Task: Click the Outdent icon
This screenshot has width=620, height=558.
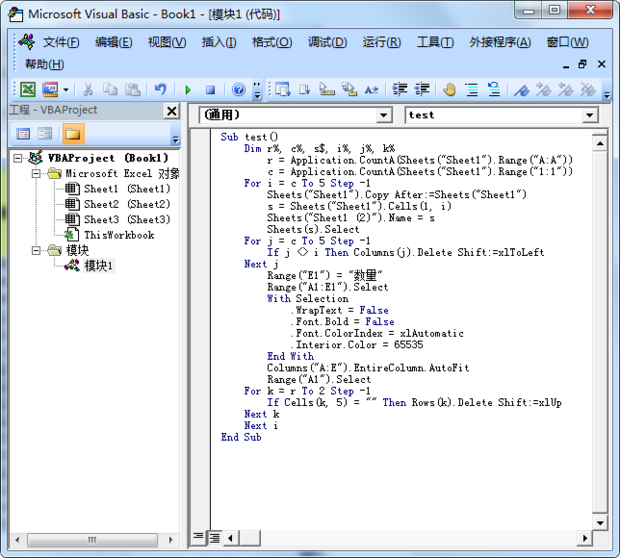Action: [x=422, y=89]
